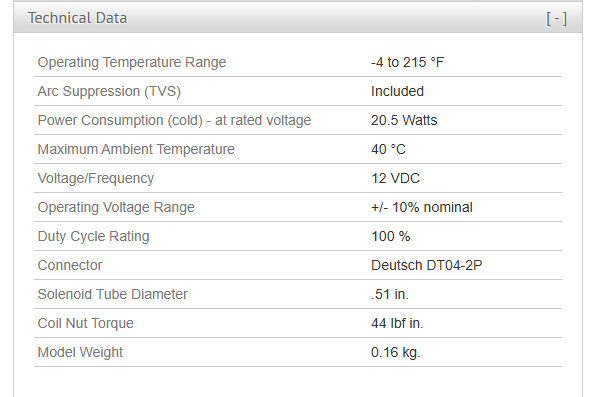Click the 20.5 Watts value
Image resolution: width=597 pixels, height=397 pixels.
pos(404,120)
